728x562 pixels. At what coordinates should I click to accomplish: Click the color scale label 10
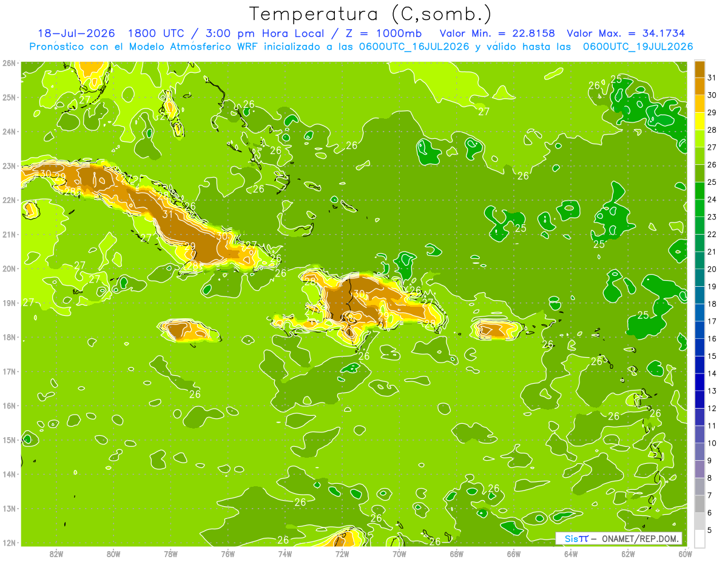point(712,443)
